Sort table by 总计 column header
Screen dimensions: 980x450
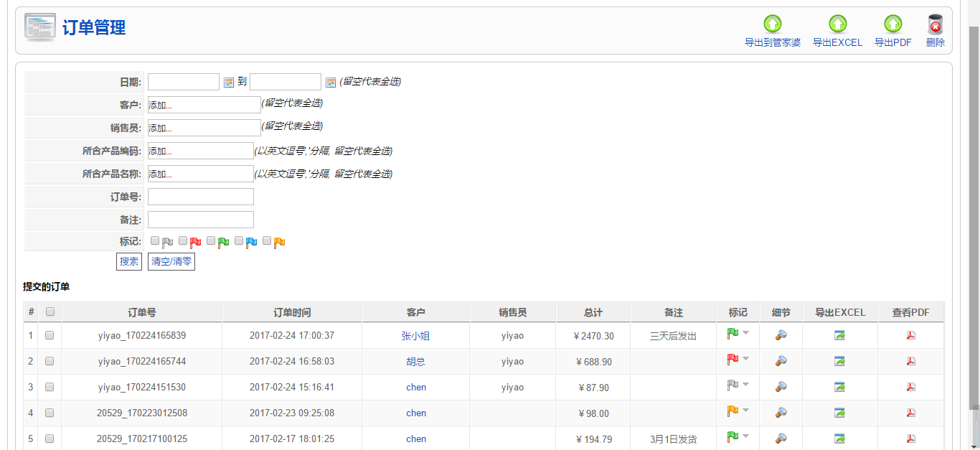[x=593, y=313]
